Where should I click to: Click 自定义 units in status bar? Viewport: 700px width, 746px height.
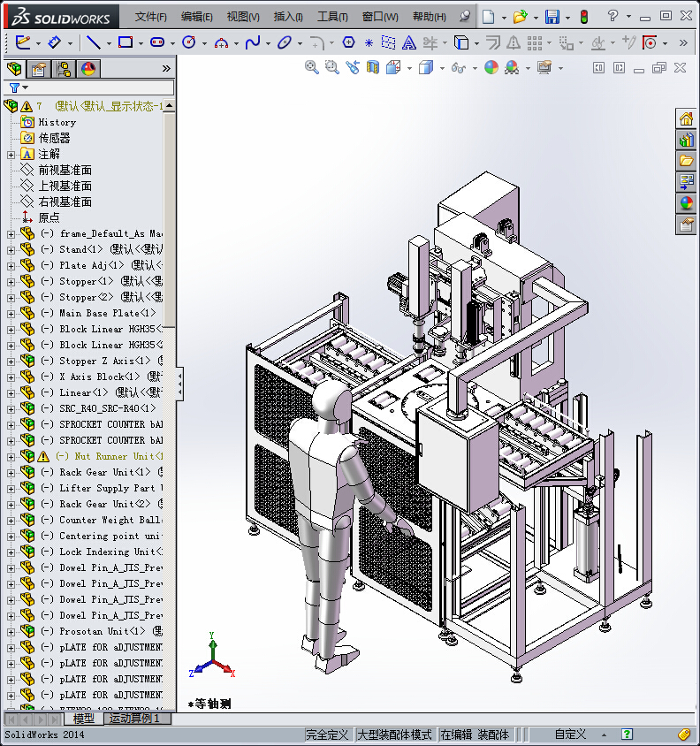pyautogui.click(x=570, y=735)
